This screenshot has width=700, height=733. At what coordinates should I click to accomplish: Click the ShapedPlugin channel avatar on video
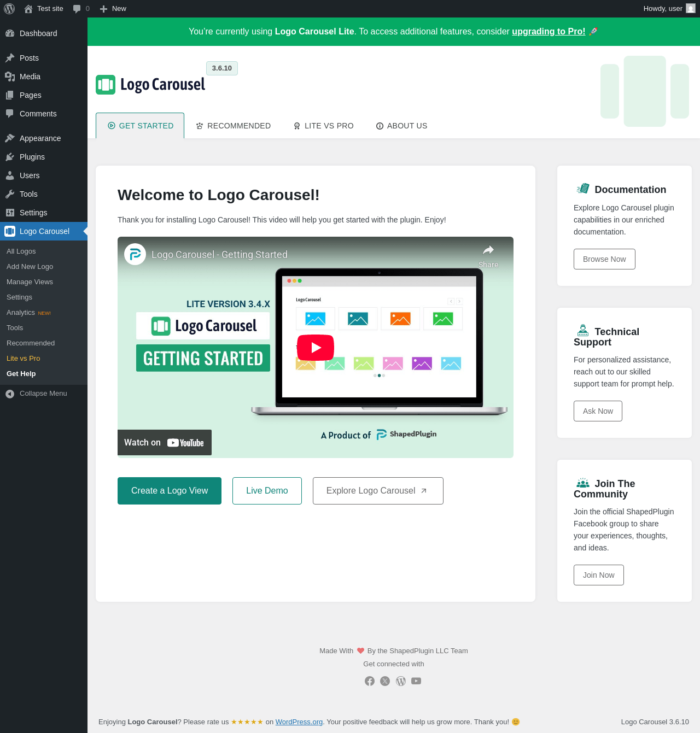(x=135, y=254)
